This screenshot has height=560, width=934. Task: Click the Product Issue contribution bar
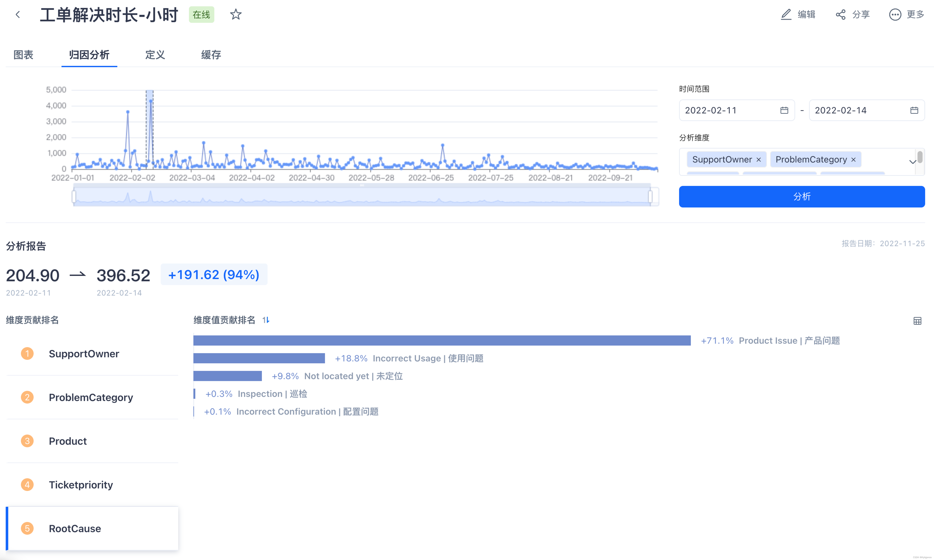pos(442,340)
